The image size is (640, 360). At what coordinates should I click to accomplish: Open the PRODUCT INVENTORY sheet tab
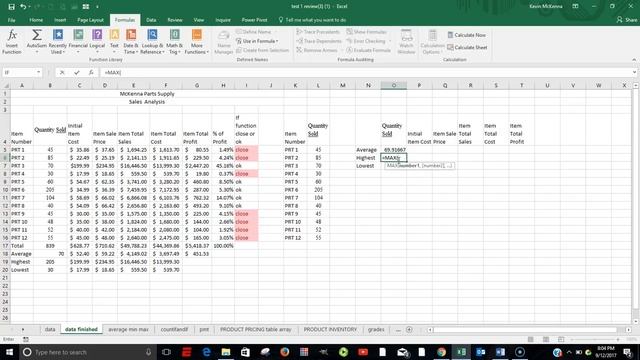pyautogui.click(x=330, y=329)
